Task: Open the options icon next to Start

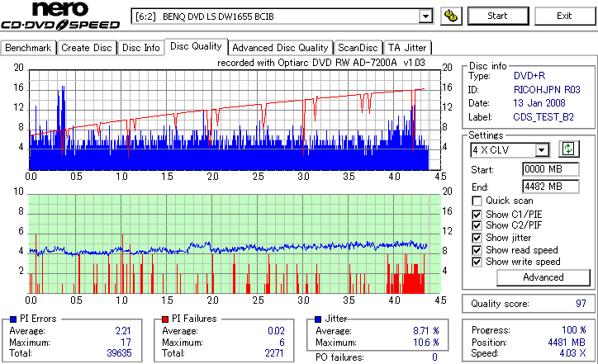Action: point(451,16)
